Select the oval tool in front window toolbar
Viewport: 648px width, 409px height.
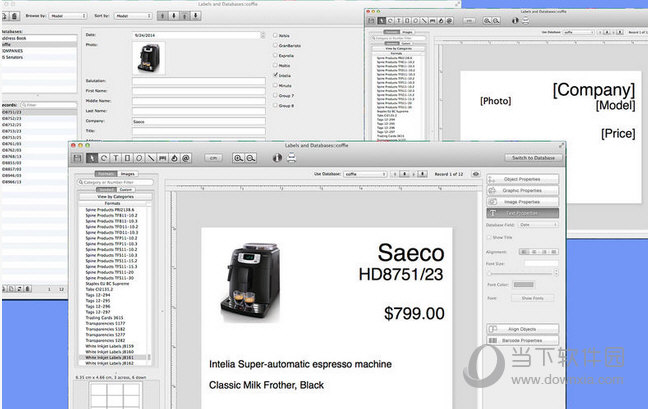pyautogui.click(x=139, y=158)
